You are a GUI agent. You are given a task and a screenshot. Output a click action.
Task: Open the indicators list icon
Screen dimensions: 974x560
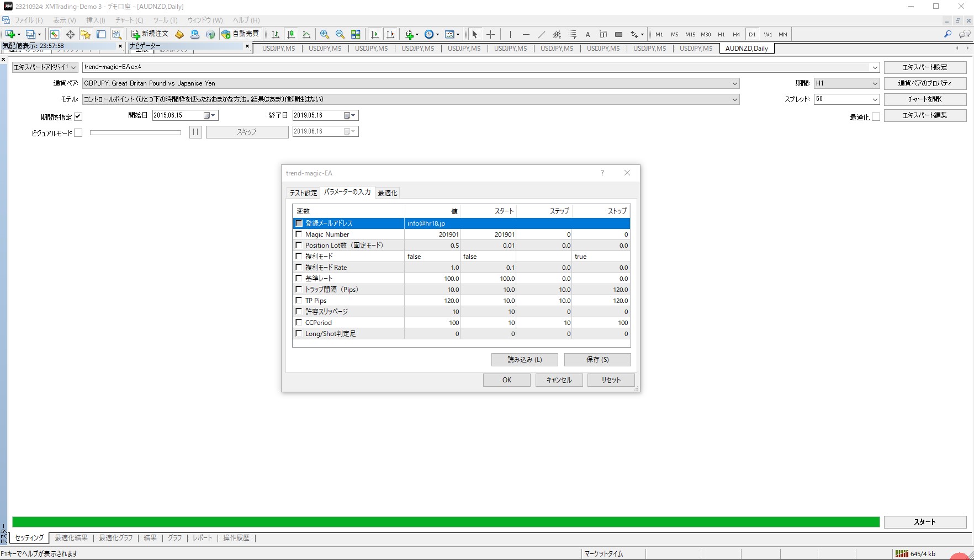[x=409, y=34]
